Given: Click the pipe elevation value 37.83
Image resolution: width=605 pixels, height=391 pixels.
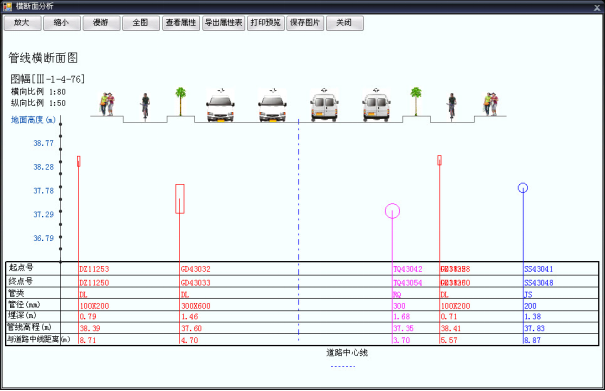Looking at the screenshot, I should [x=534, y=328].
